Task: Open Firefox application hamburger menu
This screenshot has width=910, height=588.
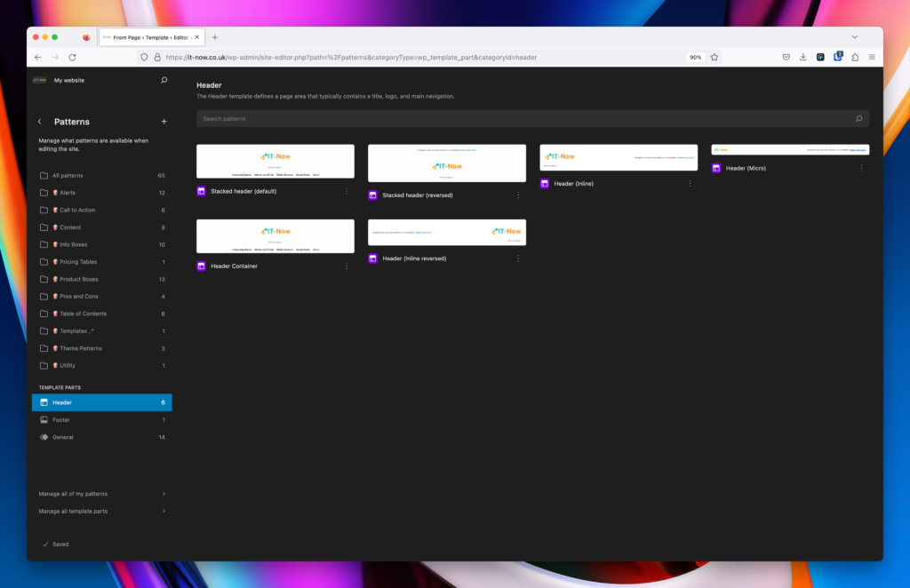Action: click(872, 57)
